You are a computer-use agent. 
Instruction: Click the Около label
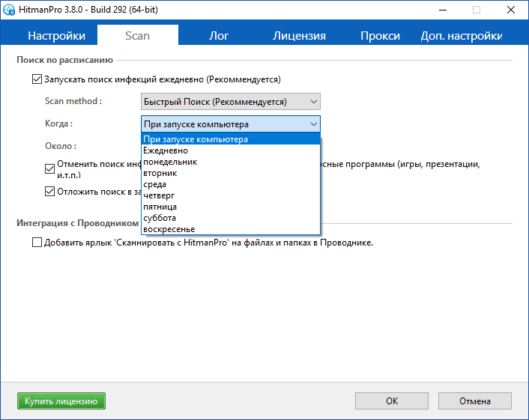click(61, 146)
